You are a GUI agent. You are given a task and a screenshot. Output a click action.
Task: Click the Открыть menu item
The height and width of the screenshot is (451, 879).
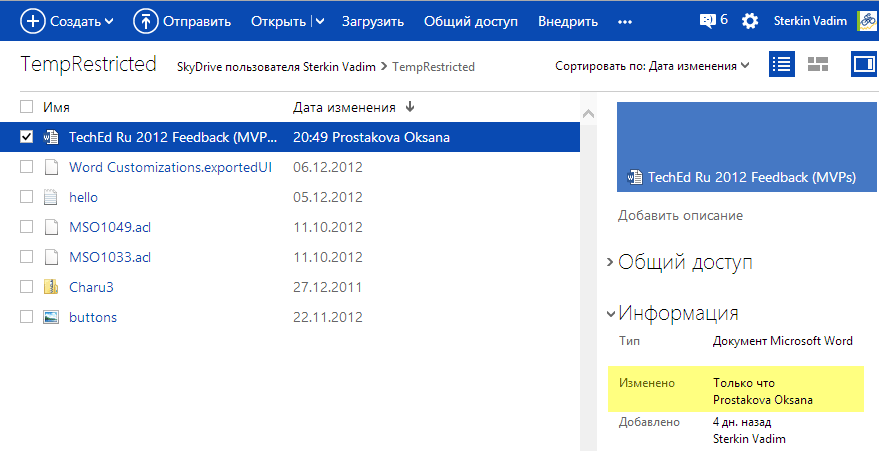pos(279,22)
